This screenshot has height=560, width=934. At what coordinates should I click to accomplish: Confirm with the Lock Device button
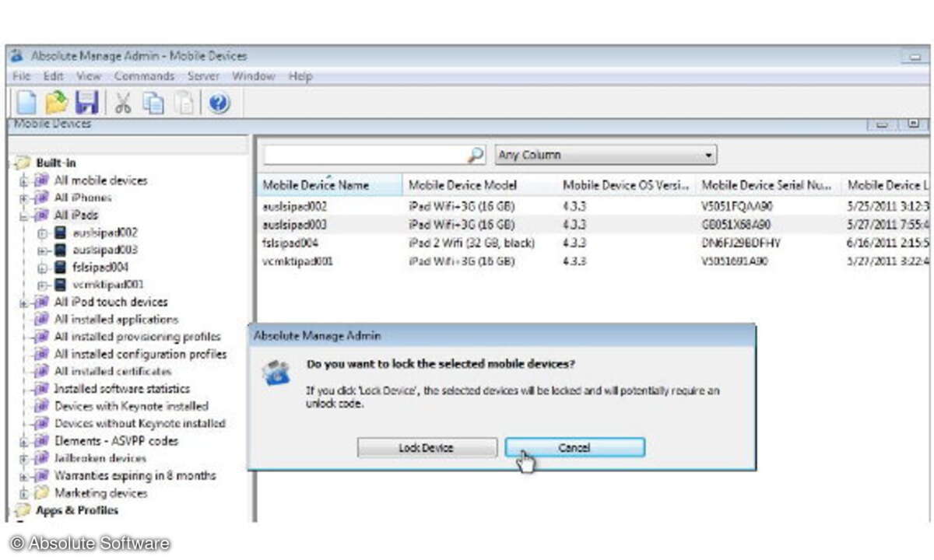coord(427,448)
